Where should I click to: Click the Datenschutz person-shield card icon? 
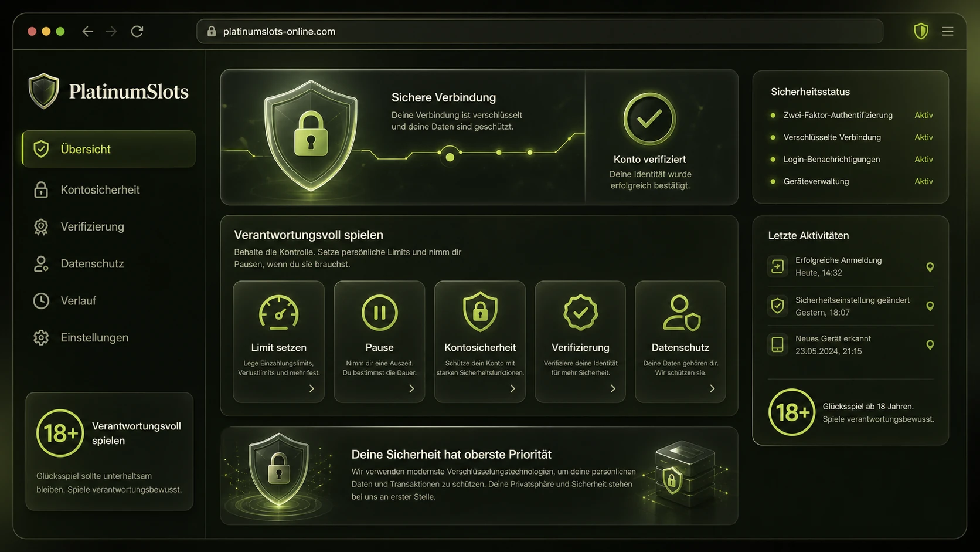pos(681,313)
